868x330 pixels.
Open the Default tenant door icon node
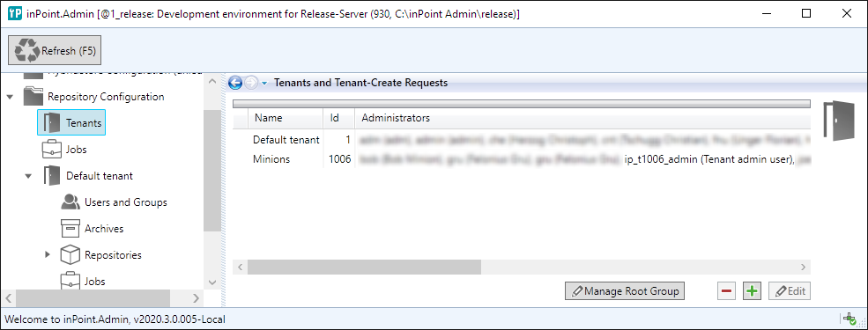pyautogui.click(x=52, y=176)
